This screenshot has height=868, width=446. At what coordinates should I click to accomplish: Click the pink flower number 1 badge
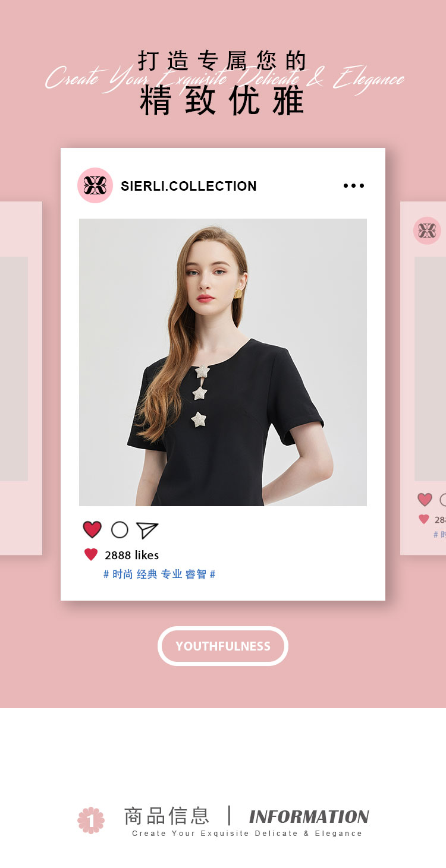pyautogui.click(x=91, y=820)
